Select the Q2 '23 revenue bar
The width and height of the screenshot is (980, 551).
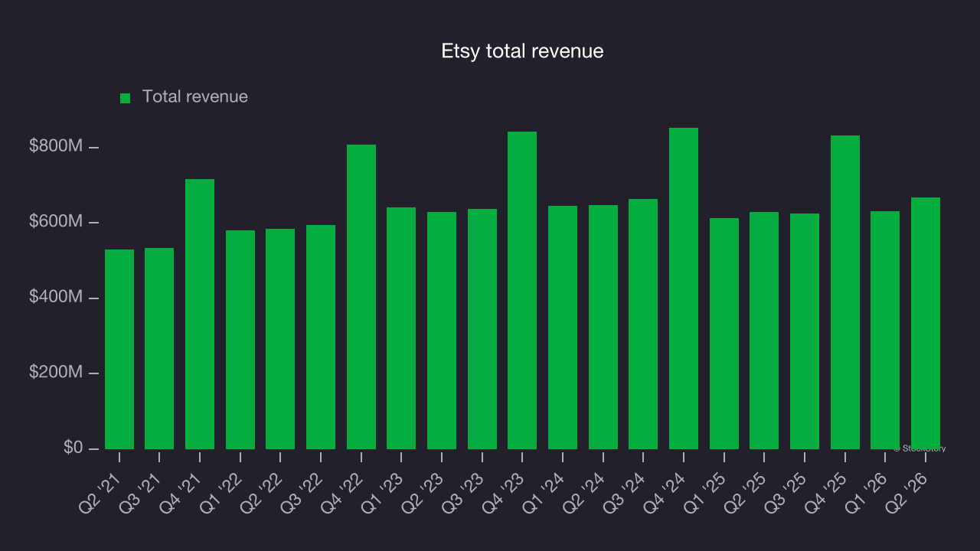(x=442, y=331)
